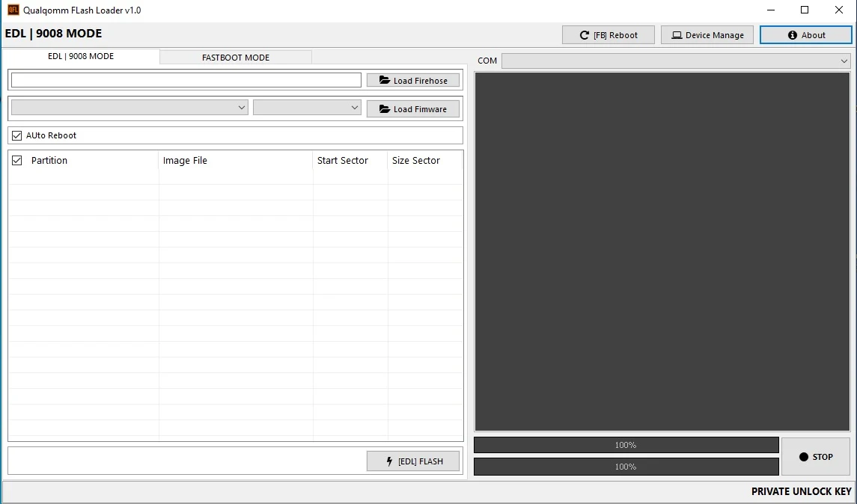Toggle the select-all Partition checkbox
Screen dimensions: 857x504
click(x=17, y=161)
